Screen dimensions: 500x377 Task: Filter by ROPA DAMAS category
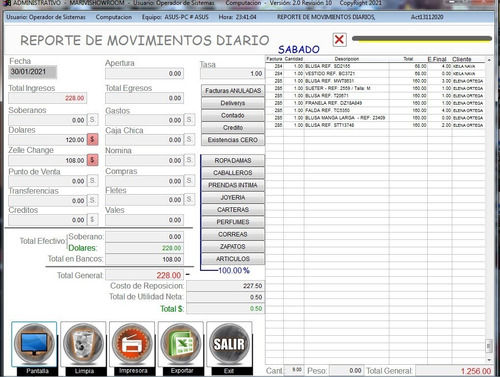pos(233,161)
